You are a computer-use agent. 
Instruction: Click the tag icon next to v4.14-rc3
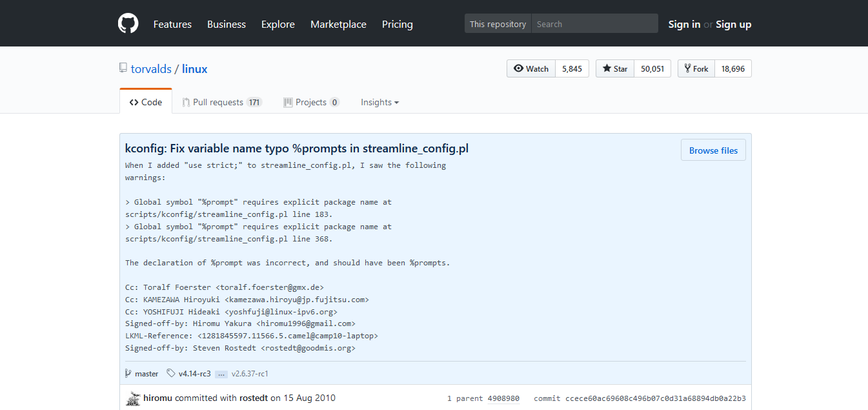click(x=170, y=373)
